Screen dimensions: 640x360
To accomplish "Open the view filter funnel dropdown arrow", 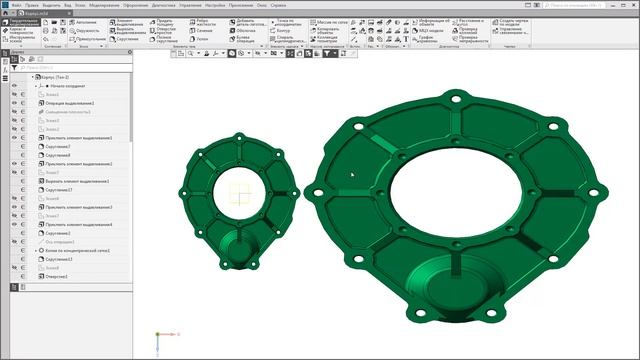I will [335, 53].
